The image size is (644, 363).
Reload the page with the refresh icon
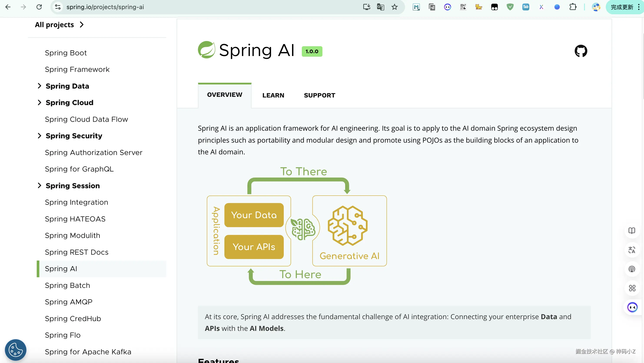[x=39, y=7]
